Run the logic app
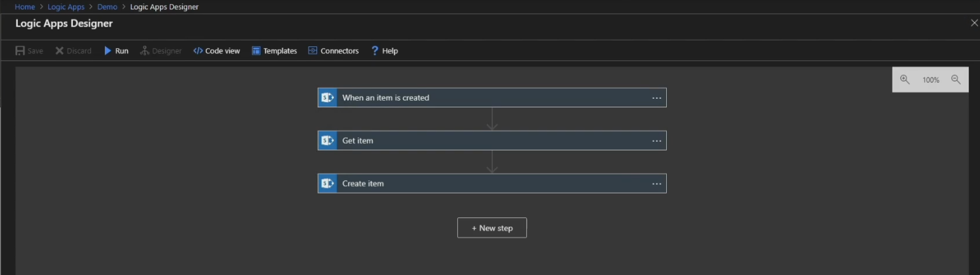 coord(116,51)
